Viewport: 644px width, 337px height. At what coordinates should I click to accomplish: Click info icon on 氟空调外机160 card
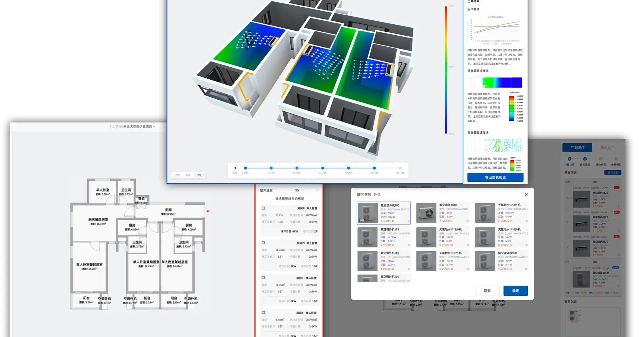pyautogui.click(x=526, y=269)
